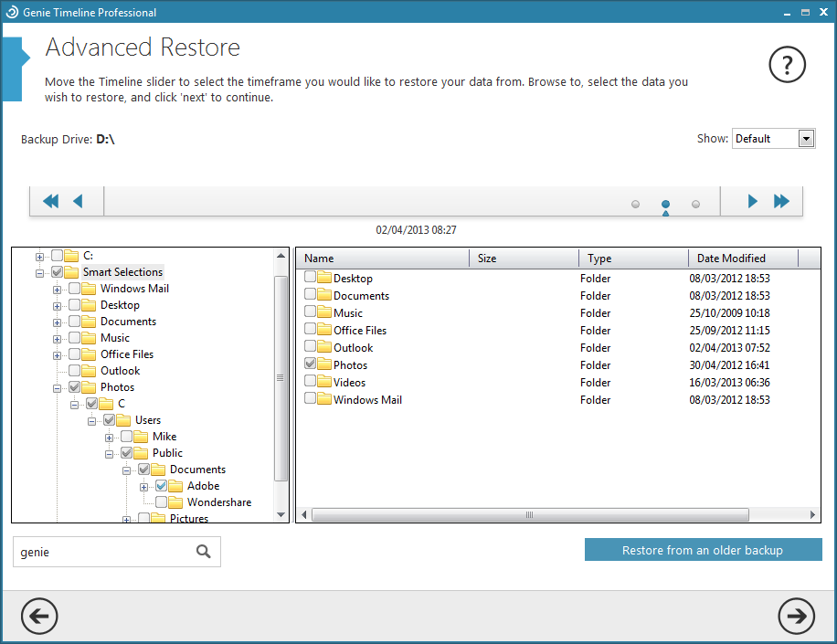The height and width of the screenshot is (644, 837).
Task: Click Restore from an older backup
Action: click(x=703, y=550)
